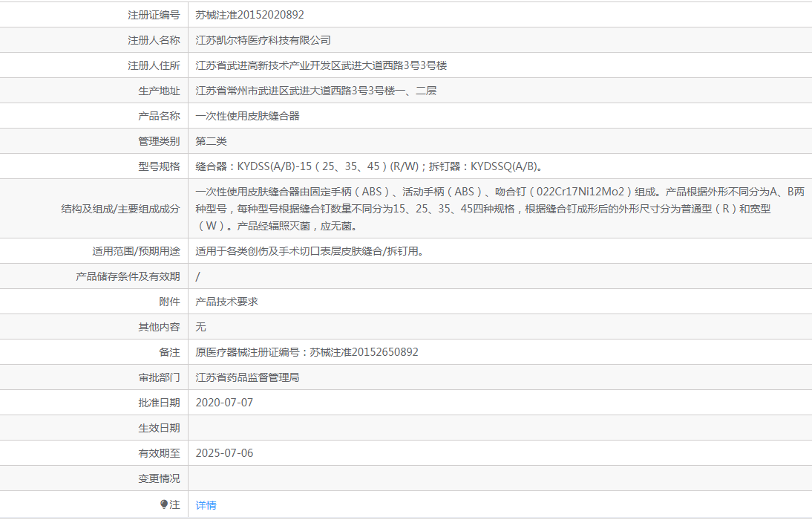Select the 型号规格 label
Viewport: 812px width, 523px height.
coord(159,167)
